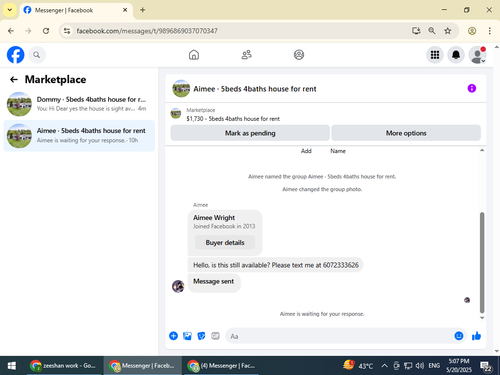Click the listing thumbnail in chat header

click(x=181, y=88)
